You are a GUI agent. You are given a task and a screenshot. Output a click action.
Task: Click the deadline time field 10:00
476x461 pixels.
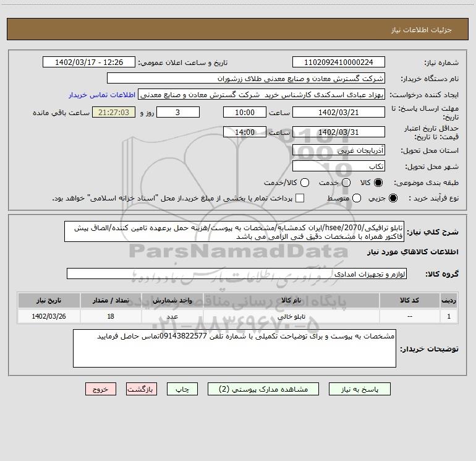point(245,112)
